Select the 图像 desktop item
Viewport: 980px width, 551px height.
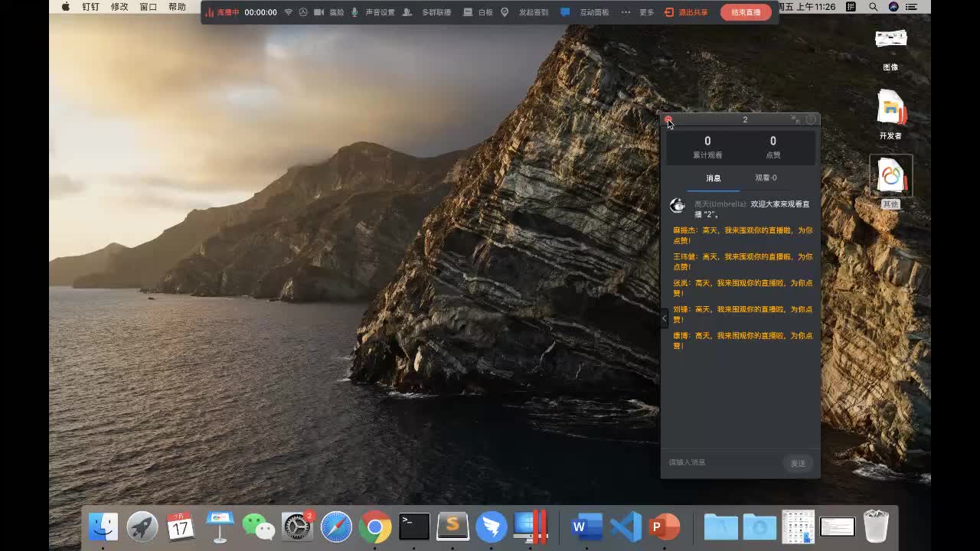click(x=890, y=49)
